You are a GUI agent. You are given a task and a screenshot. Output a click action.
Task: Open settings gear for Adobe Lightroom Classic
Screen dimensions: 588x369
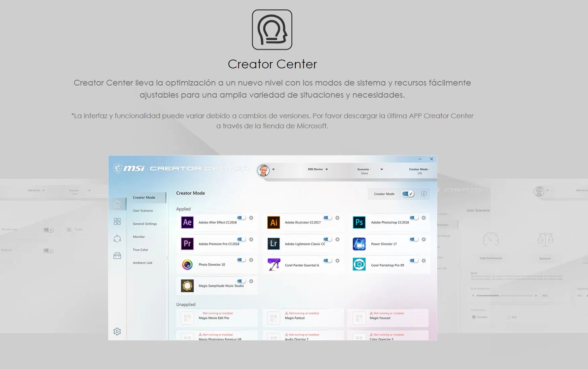337,239
